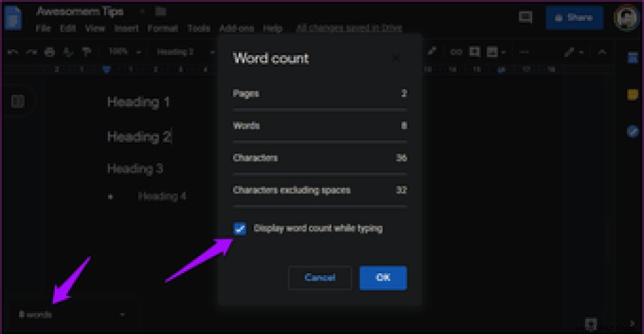Screen dimensions: 644x334
Task: Click the redo arrow icon
Action: (x=31, y=52)
